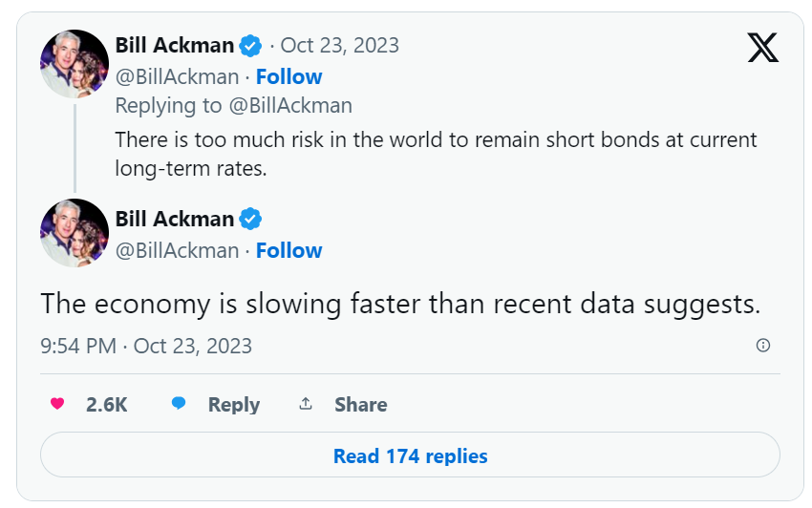Open lower Bill Ackman profile picture

75,233
